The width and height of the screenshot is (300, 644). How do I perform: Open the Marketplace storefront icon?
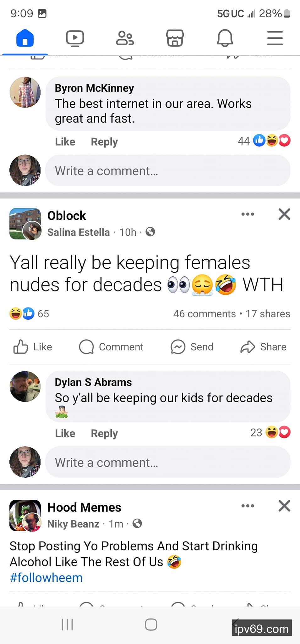175,38
